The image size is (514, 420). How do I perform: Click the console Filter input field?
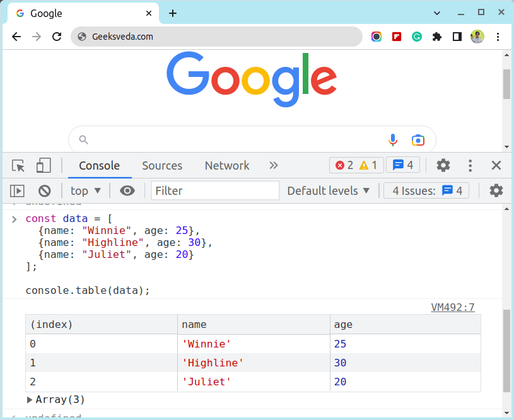point(214,190)
